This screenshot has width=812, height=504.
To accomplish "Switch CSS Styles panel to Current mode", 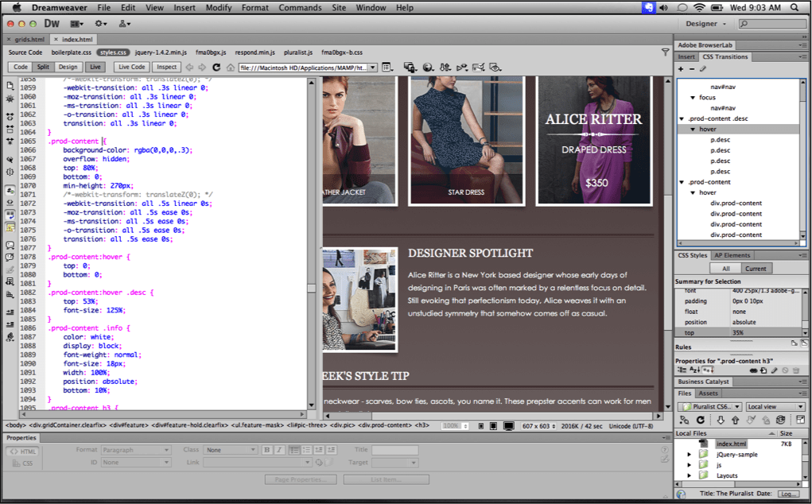I will click(x=756, y=268).
